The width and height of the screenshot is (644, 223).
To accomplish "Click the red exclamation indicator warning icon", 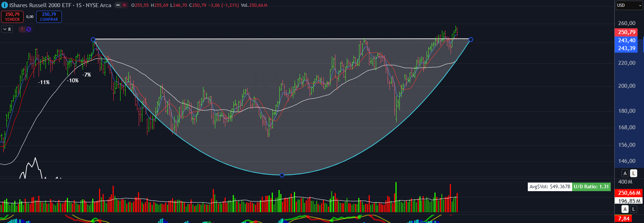I will click(22, 29).
